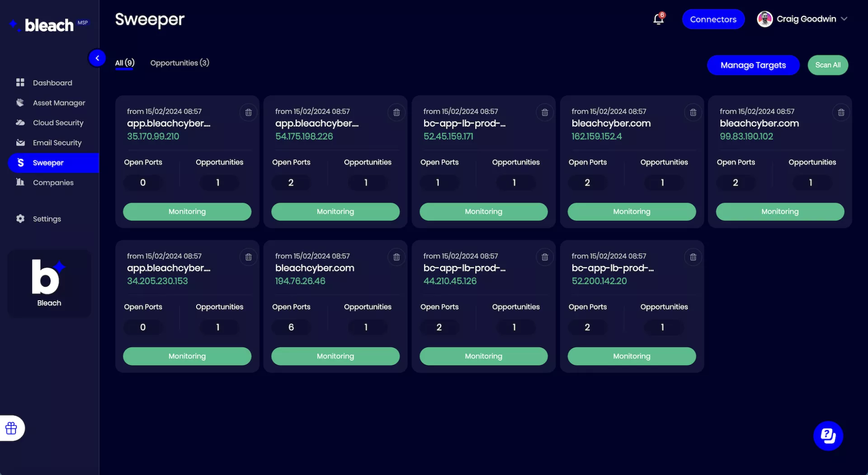Open Settings from the sidebar
The width and height of the screenshot is (868, 475).
click(47, 218)
